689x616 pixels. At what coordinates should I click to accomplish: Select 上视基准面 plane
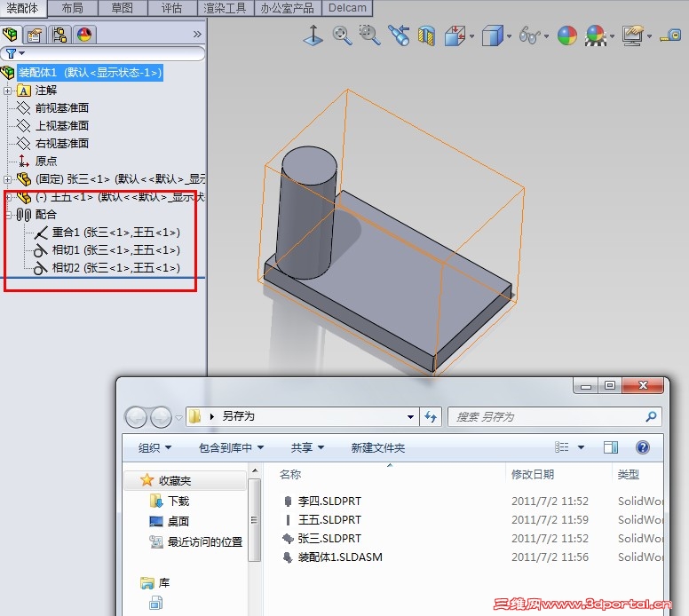tap(62, 126)
